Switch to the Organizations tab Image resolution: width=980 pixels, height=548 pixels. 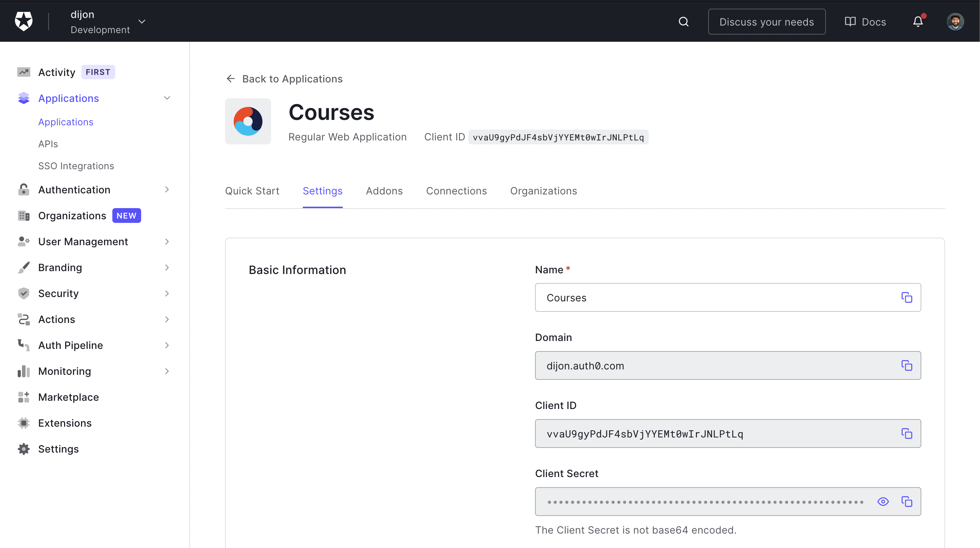click(x=544, y=191)
